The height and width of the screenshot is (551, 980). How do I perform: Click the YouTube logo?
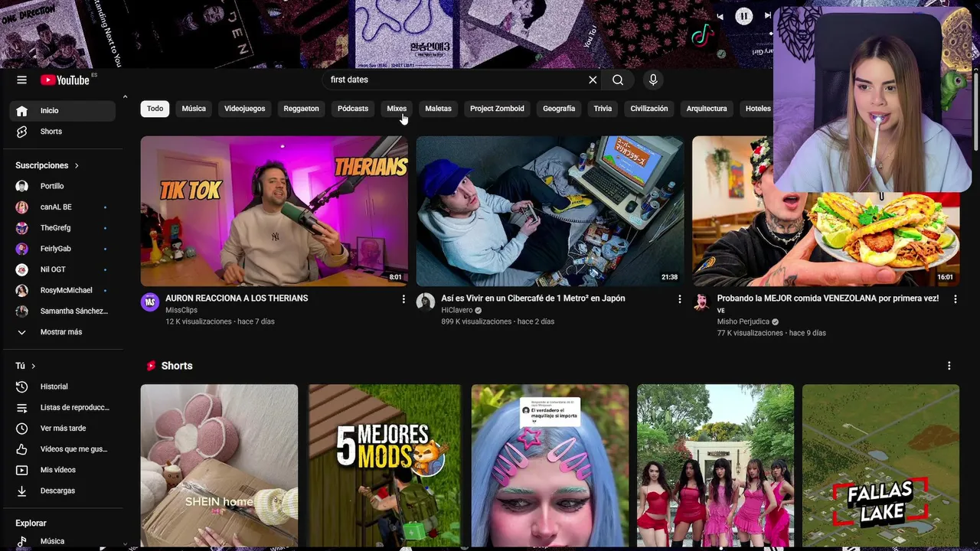click(65, 80)
